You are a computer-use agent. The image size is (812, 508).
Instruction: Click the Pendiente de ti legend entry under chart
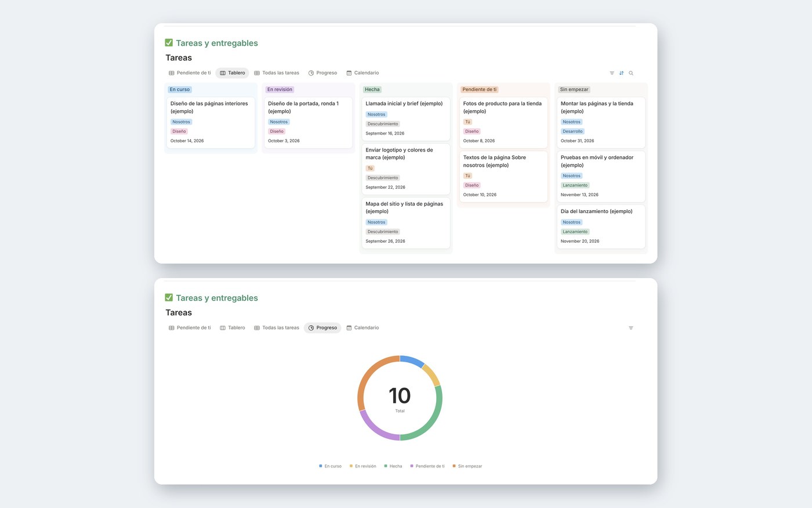coord(427,466)
